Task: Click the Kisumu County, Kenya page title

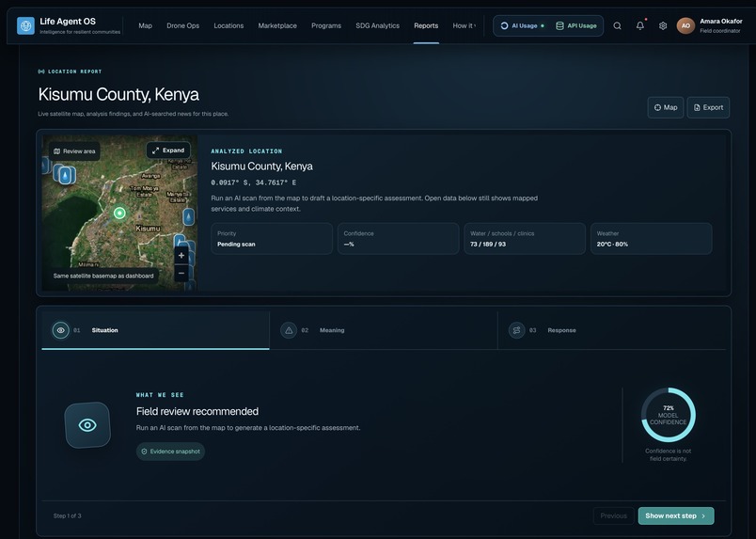Action: point(118,94)
